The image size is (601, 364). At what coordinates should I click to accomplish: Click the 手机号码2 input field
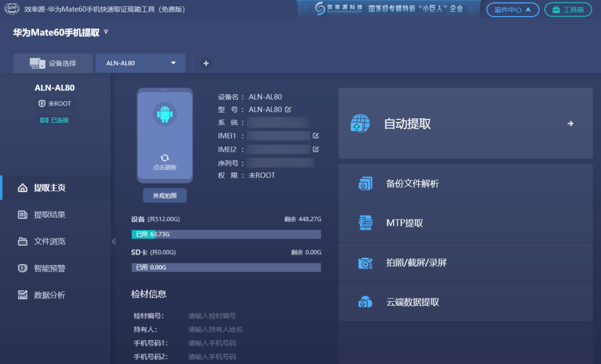point(211,357)
